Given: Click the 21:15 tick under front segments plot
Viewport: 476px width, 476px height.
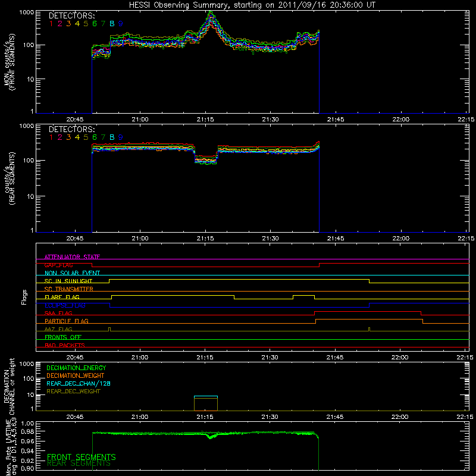Looking at the screenshot, I should coord(205,120).
